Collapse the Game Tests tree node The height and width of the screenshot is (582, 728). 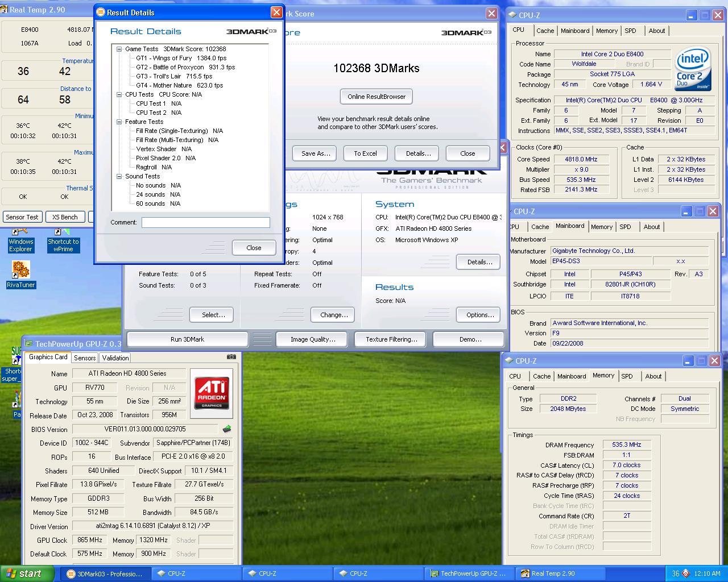119,49
